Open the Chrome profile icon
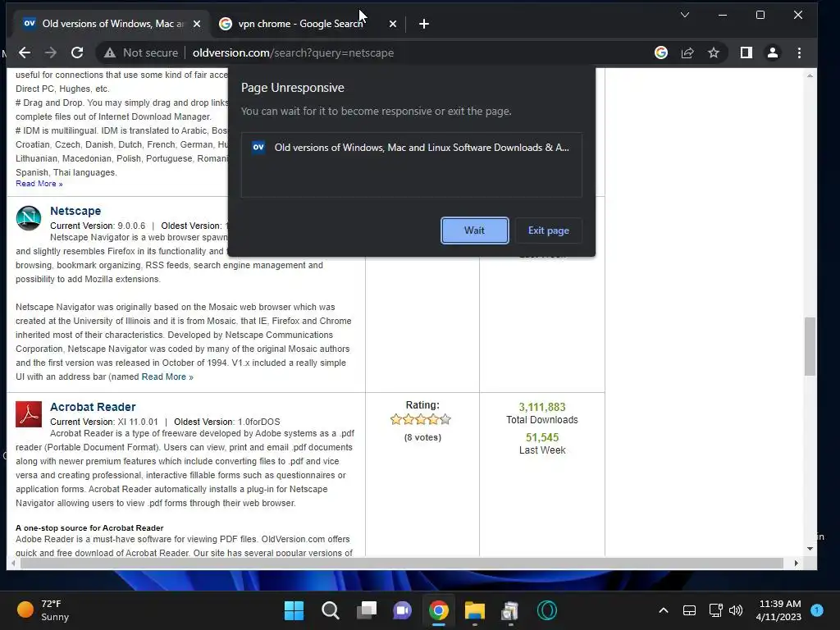This screenshot has width=840, height=630. coord(773,52)
